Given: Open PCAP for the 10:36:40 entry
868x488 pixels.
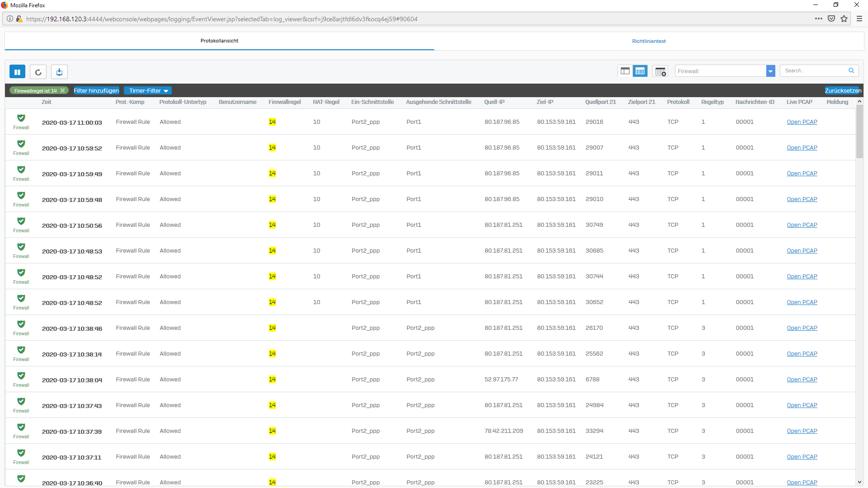Looking at the screenshot, I should pyautogui.click(x=802, y=483).
